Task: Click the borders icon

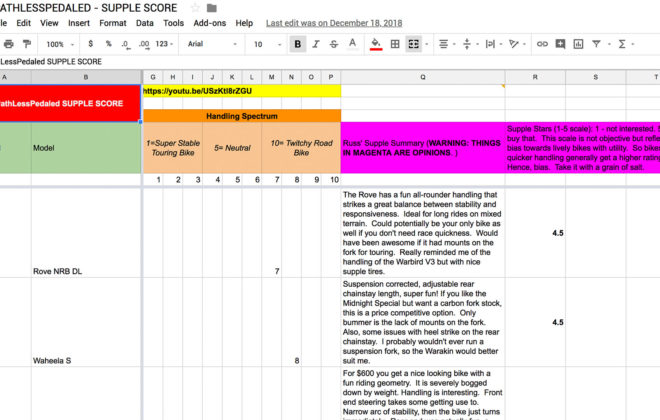Action: pyautogui.click(x=395, y=44)
